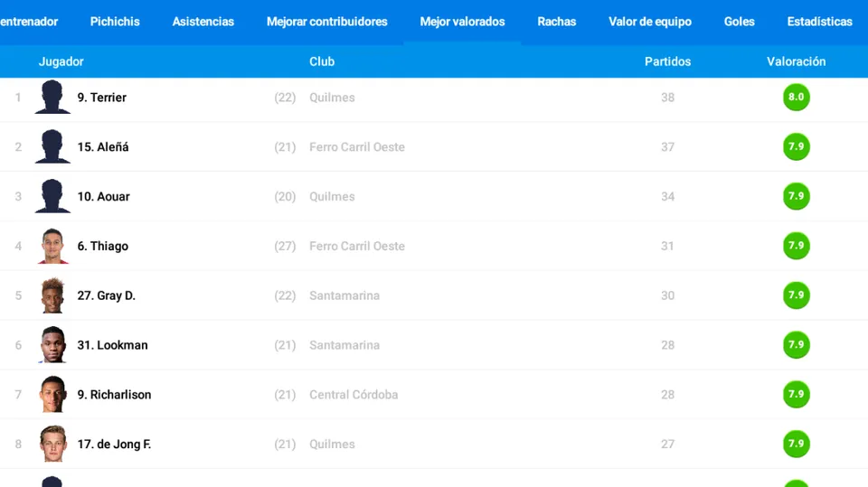Click Ferro Carril Oeste in Aleñá's row
This screenshot has width=868, height=487.
pos(357,147)
